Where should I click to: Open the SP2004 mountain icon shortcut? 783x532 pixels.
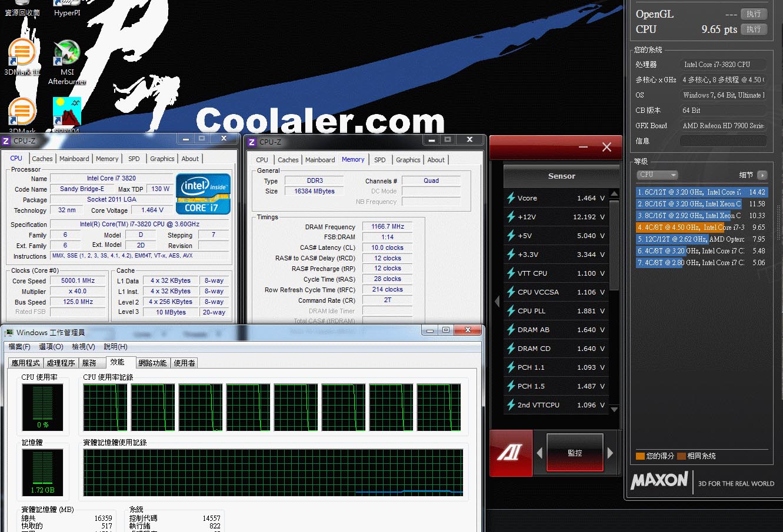pos(66,115)
